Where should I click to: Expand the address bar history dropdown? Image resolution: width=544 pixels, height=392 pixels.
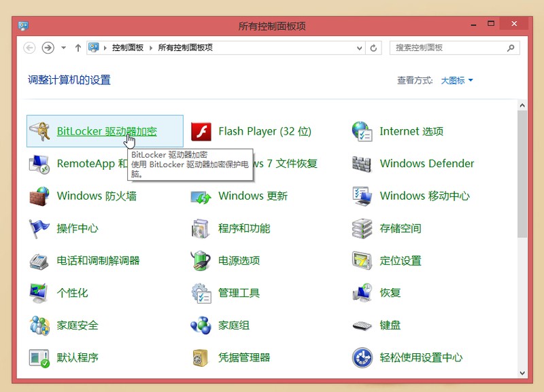coord(360,48)
